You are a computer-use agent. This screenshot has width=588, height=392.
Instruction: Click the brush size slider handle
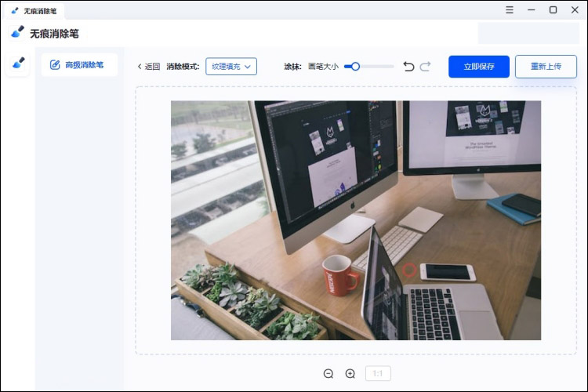[355, 67]
